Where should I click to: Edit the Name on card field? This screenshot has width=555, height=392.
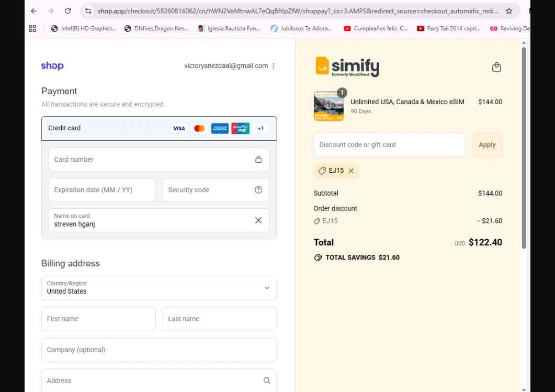pyautogui.click(x=159, y=220)
